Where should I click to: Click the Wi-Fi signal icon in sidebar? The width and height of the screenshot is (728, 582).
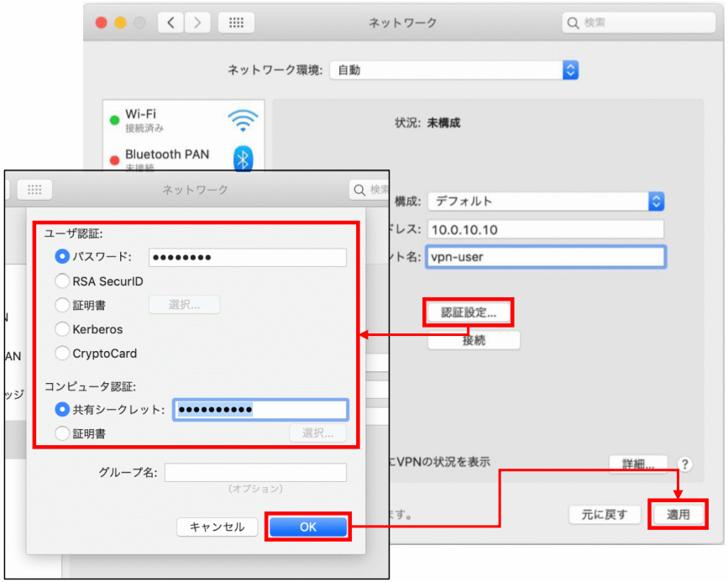[x=243, y=120]
